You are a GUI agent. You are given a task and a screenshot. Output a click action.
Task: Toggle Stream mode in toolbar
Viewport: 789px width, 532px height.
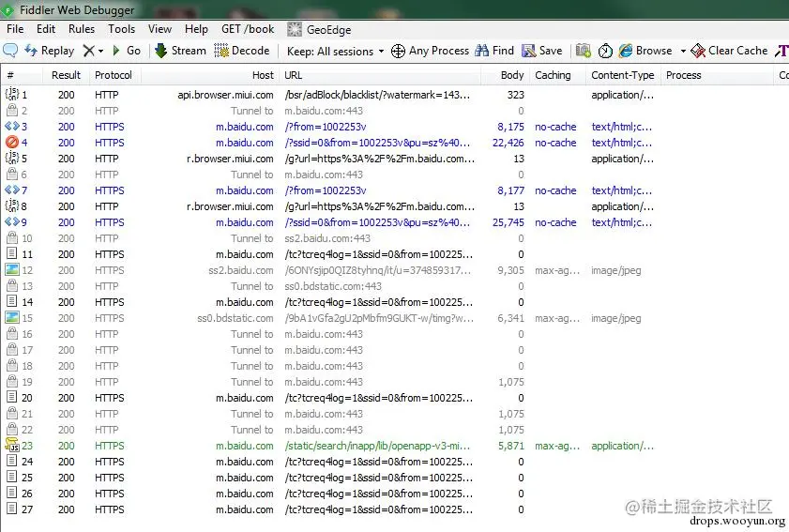pos(181,51)
